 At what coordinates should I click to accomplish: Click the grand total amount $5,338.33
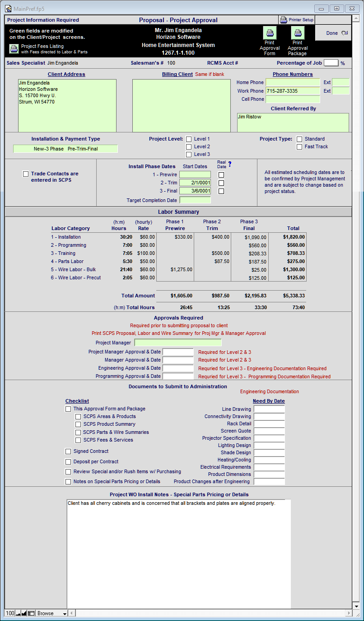(x=294, y=296)
